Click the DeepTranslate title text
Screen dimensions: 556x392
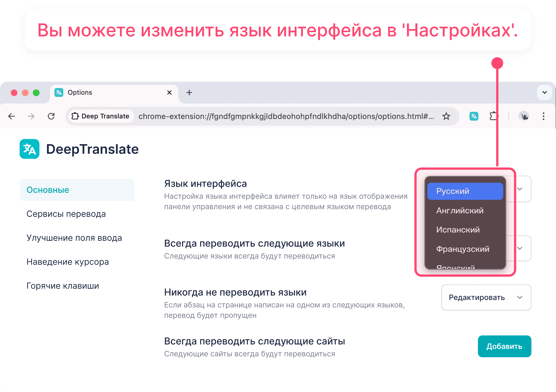(93, 149)
